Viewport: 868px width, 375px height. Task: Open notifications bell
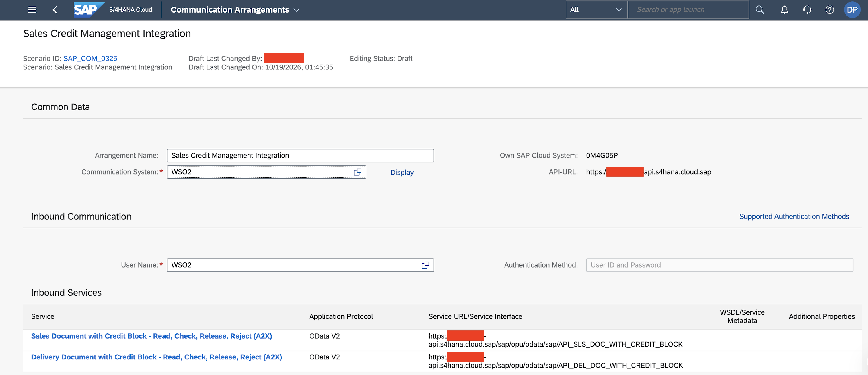[785, 10]
